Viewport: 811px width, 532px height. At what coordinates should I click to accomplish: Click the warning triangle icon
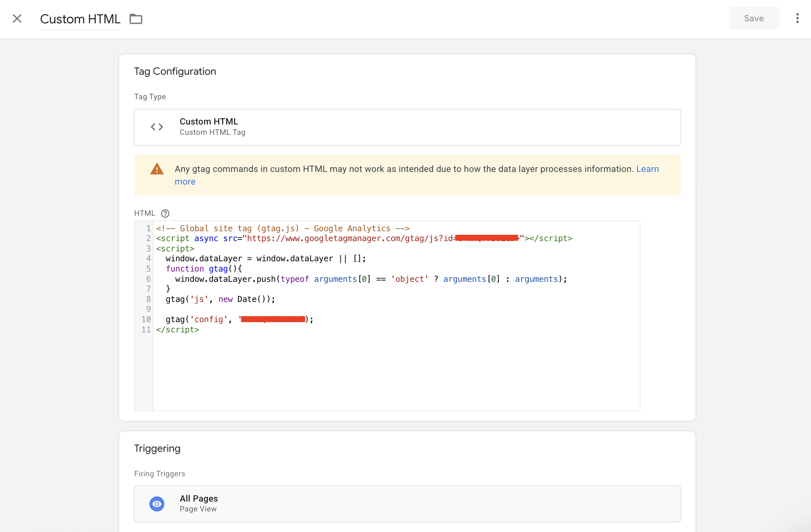(x=157, y=169)
